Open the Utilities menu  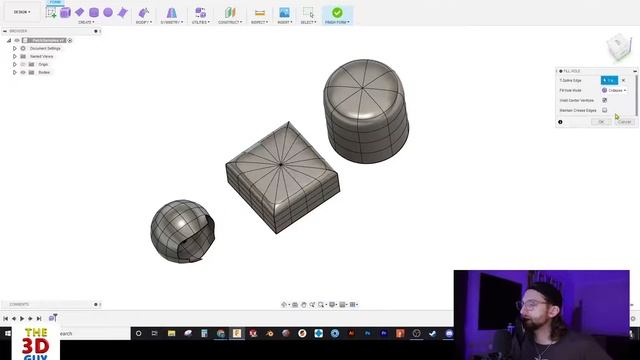point(201,22)
